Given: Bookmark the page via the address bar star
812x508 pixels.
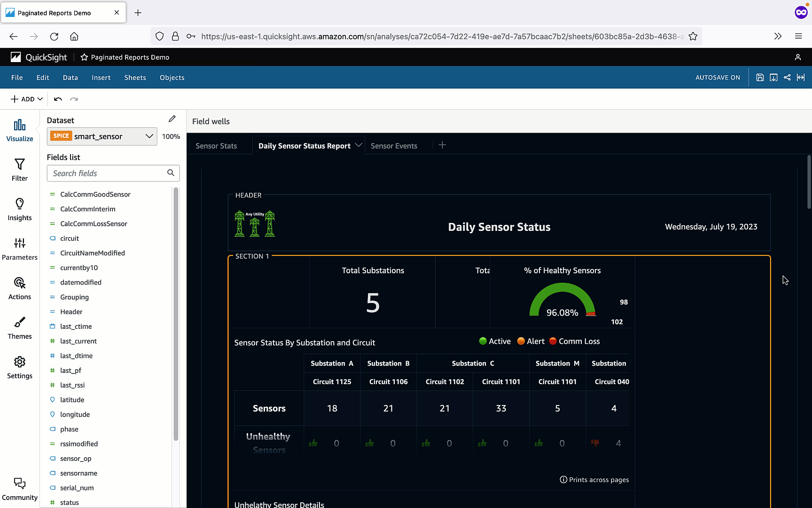Looking at the screenshot, I should point(693,36).
